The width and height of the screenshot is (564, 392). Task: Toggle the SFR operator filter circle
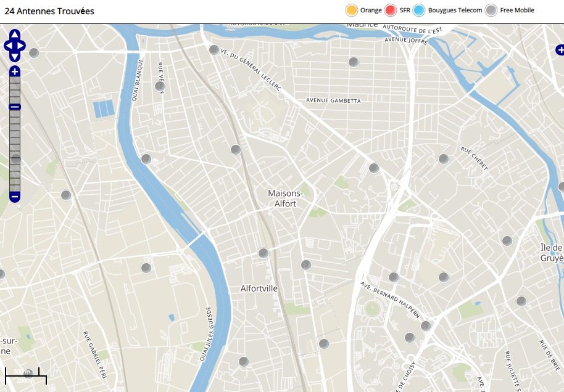390,10
